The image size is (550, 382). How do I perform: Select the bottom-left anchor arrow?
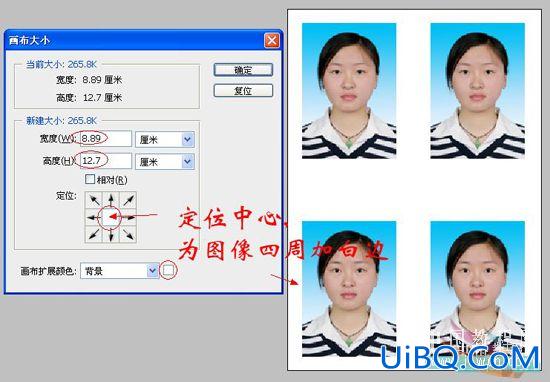(x=94, y=234)
